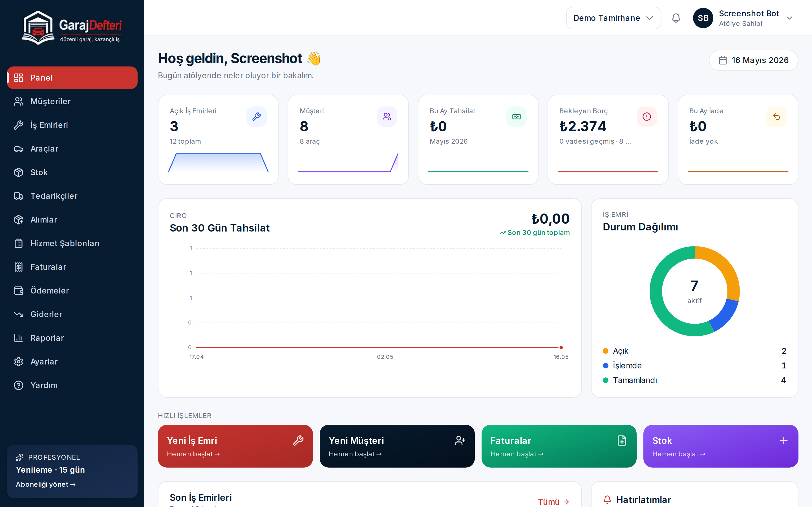
Task: Click the return arrow icon in Bu Ay İade card
Action: pyautogui.click(x=776, y=117)
